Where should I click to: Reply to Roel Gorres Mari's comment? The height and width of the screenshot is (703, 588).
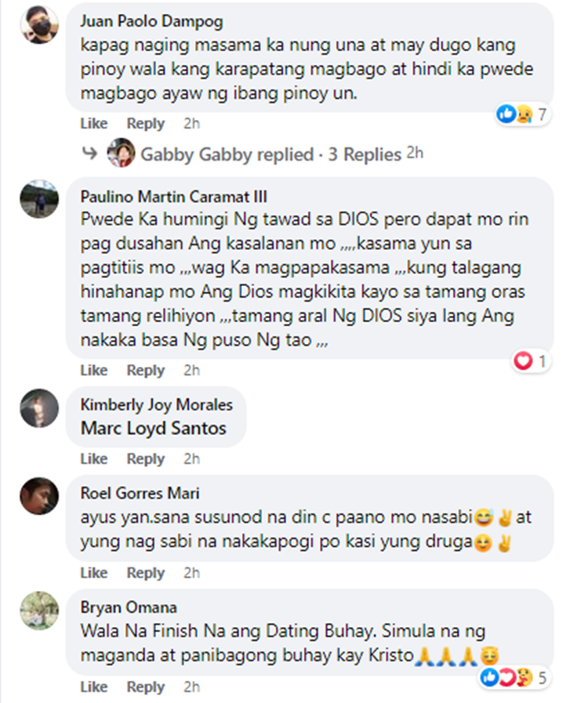pos(146,573)
